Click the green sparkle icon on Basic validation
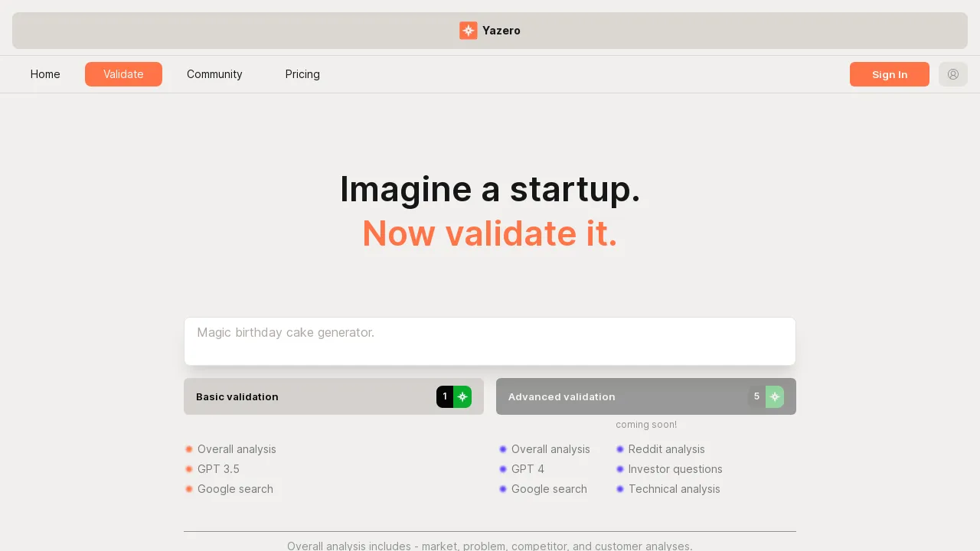Viewport: 980px width, 551px height. coord(462,396)
